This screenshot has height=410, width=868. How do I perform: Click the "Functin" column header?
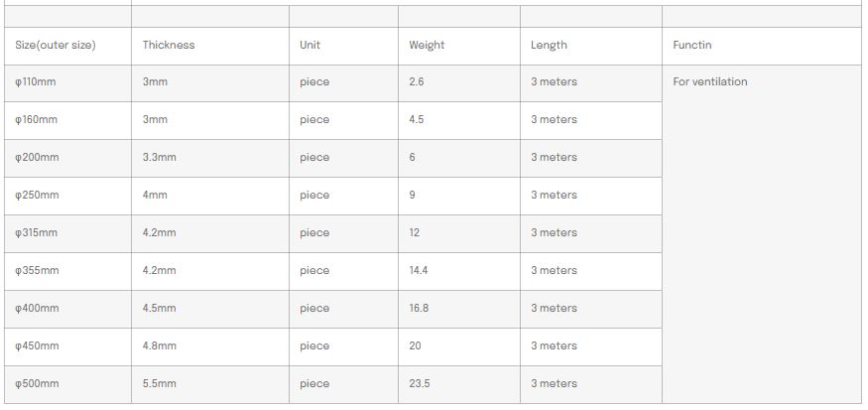coord(692,45)
